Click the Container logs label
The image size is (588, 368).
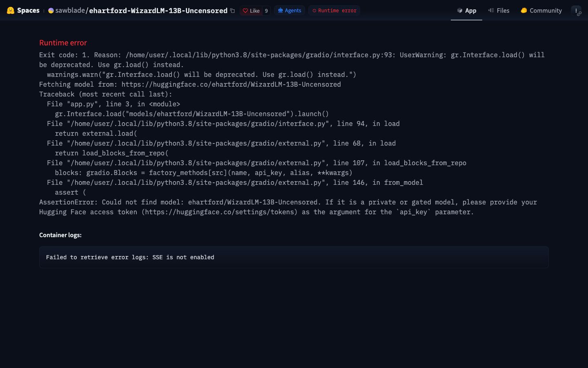click(60, 235)
